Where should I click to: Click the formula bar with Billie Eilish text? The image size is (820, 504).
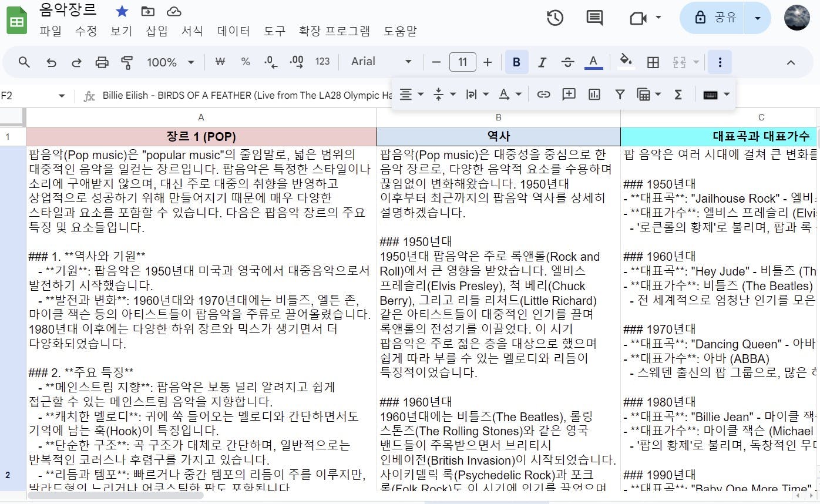click(247, 96)
